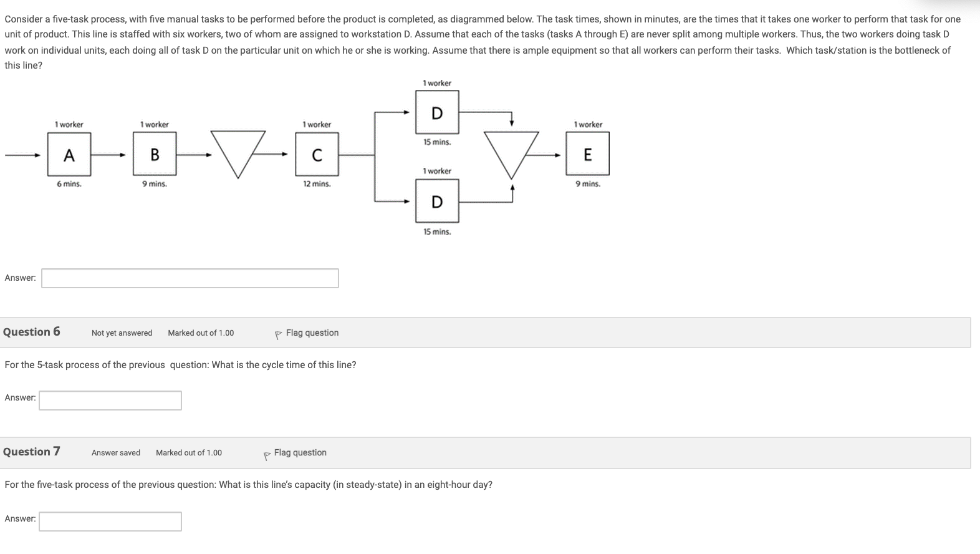This screenshot has height=554, width=980.
Task: Click the 'Answer saved' status on Question 7
Action: click(115, 452)
